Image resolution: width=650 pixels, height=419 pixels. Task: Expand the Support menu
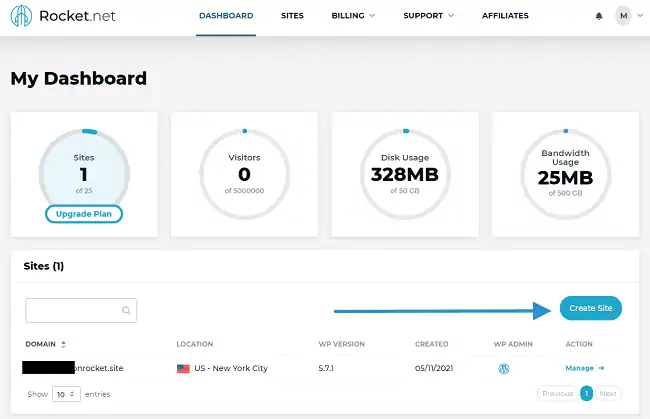pyautogui.click(x=429, y=16)
